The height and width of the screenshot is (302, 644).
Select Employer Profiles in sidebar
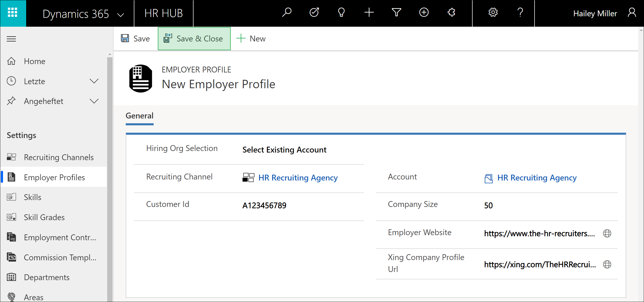click(x=54, y=177)
